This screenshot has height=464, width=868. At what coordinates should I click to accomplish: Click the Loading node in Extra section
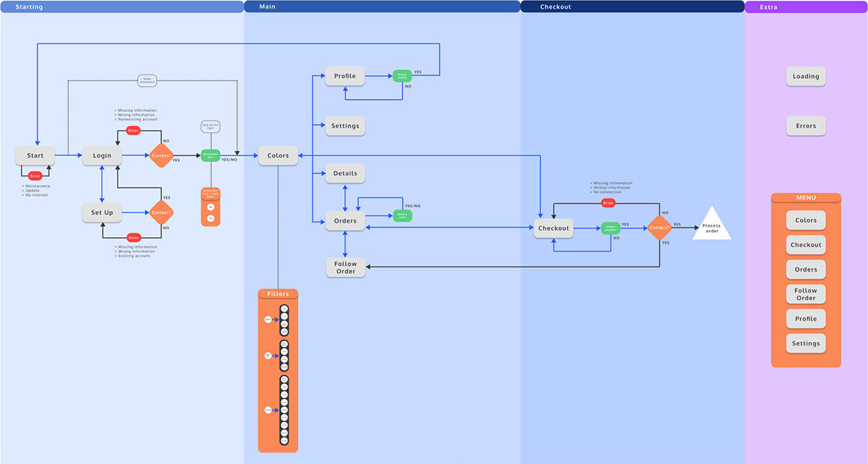click(806, 76)
